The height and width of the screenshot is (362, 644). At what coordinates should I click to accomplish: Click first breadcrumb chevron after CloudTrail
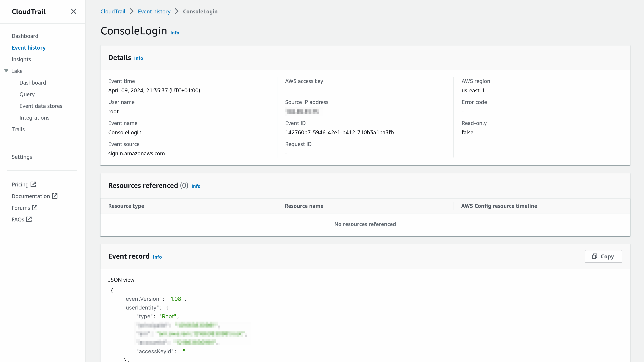[x=132, y=11]
